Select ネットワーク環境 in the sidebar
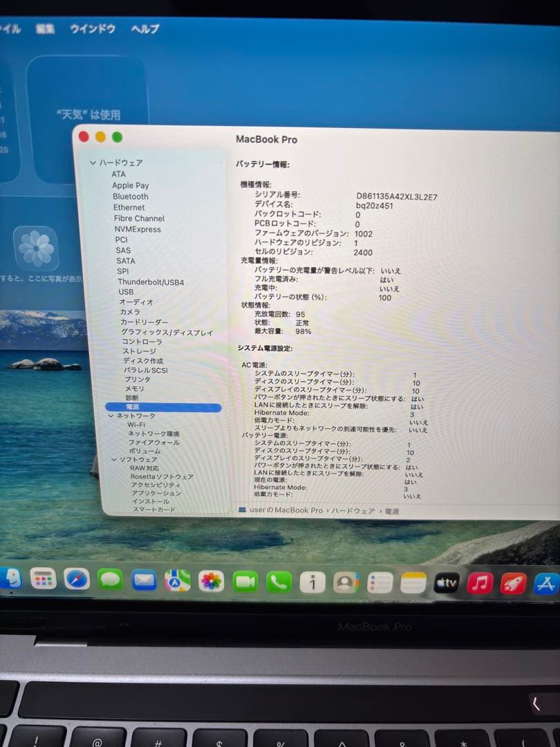This screenshot has height=747, width=560. tap(153, 434)
